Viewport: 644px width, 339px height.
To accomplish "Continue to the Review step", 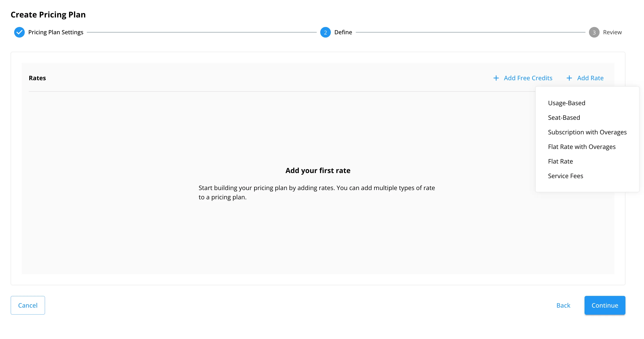I will [x=605, y=305].
